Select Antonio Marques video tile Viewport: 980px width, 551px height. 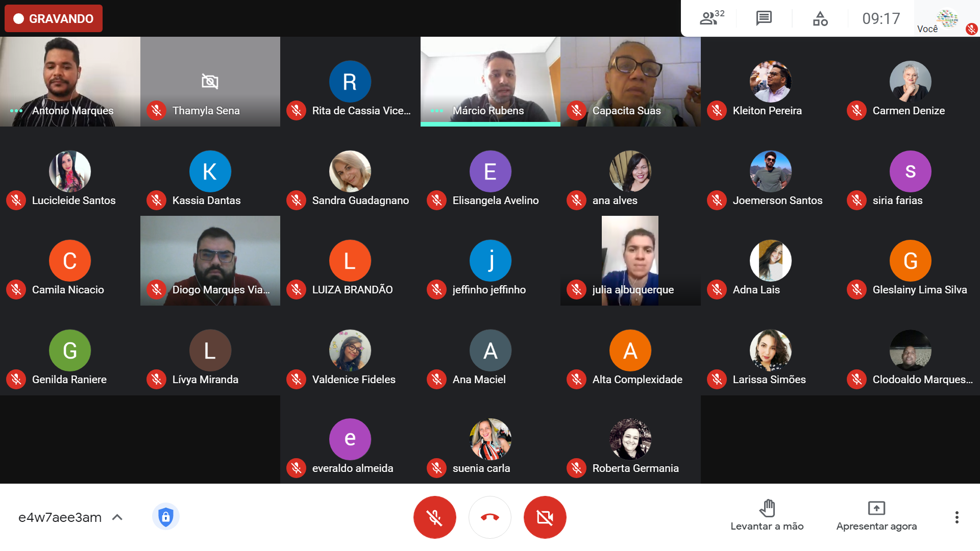pyautogui.click(x=70, y=82)
